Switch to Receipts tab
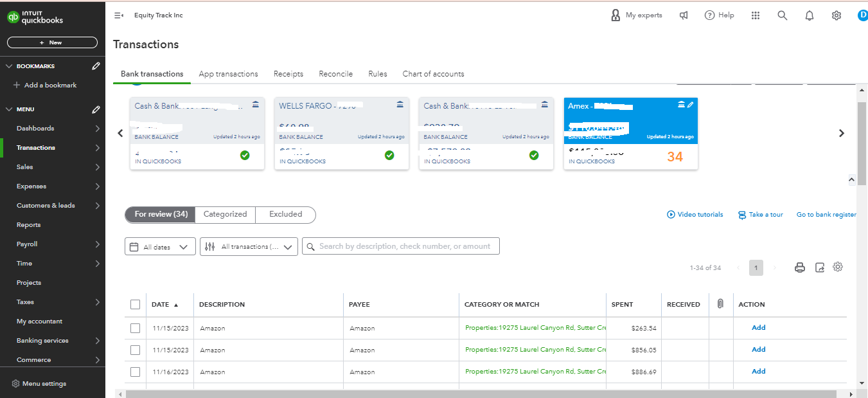The width and height of the screenshot is (868, 398). tap(288, 74)
